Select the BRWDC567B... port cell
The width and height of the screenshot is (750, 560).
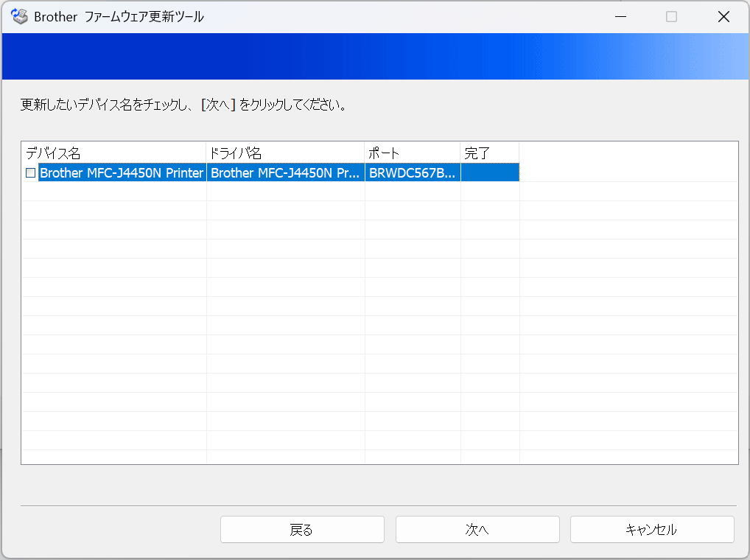[x=413, y=172]
